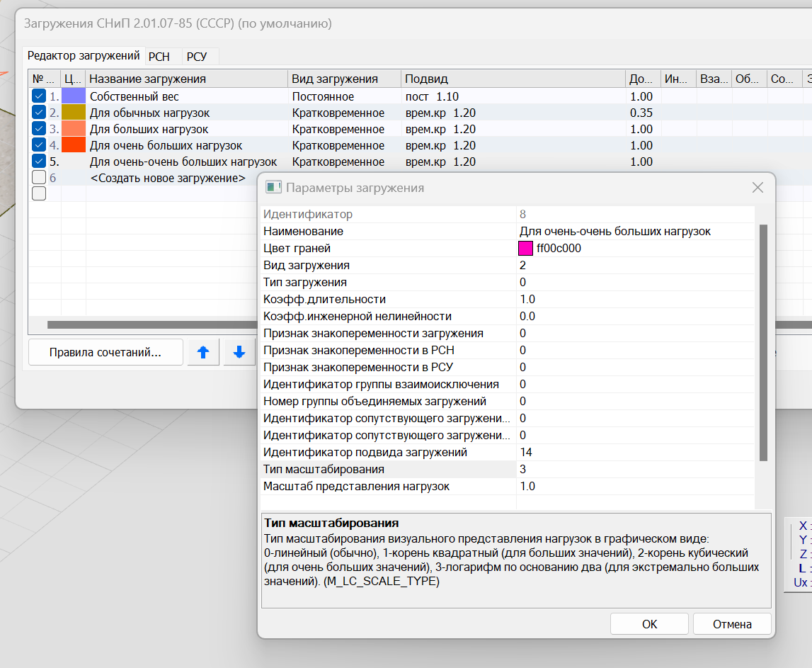Open the РСУ tab
812x668 pixels.
point(197,57)
